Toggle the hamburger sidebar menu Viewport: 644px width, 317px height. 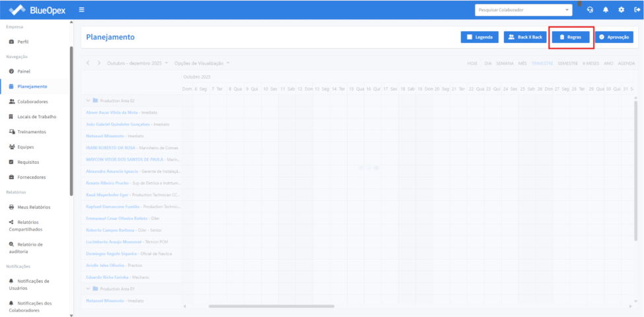(82, 9)
